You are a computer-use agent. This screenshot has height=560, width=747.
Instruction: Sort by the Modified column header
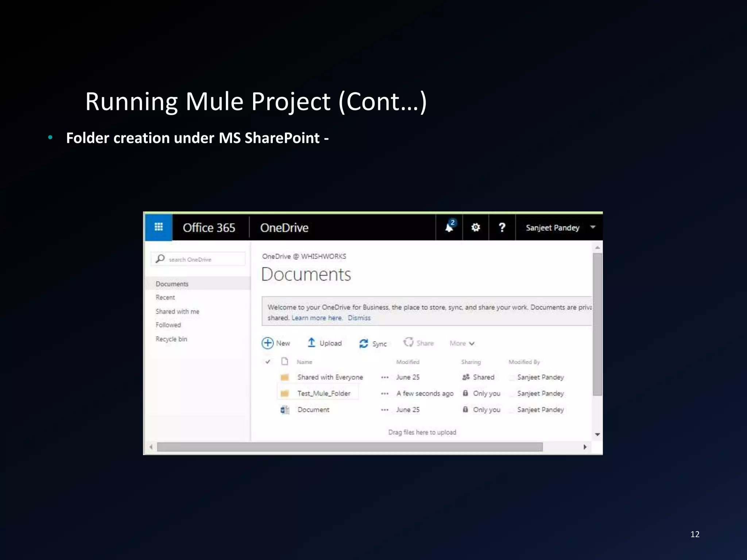point(408,362)
